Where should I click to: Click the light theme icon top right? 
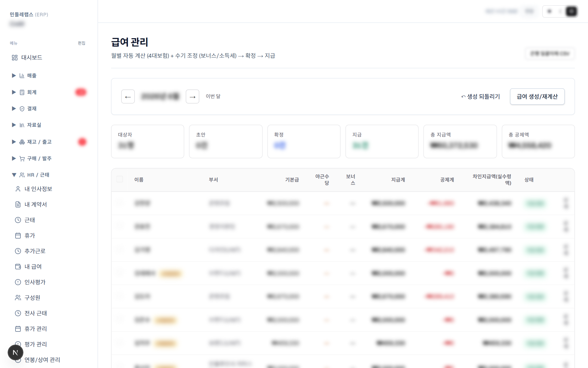tap(549, 11)
